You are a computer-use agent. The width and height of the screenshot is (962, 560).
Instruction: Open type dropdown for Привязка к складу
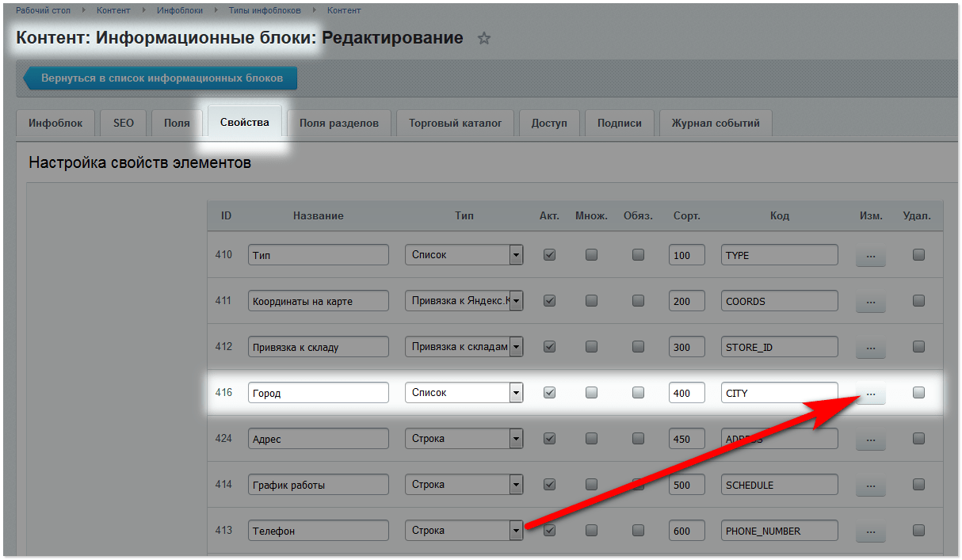pyautogui.click(x=464, y=347)
